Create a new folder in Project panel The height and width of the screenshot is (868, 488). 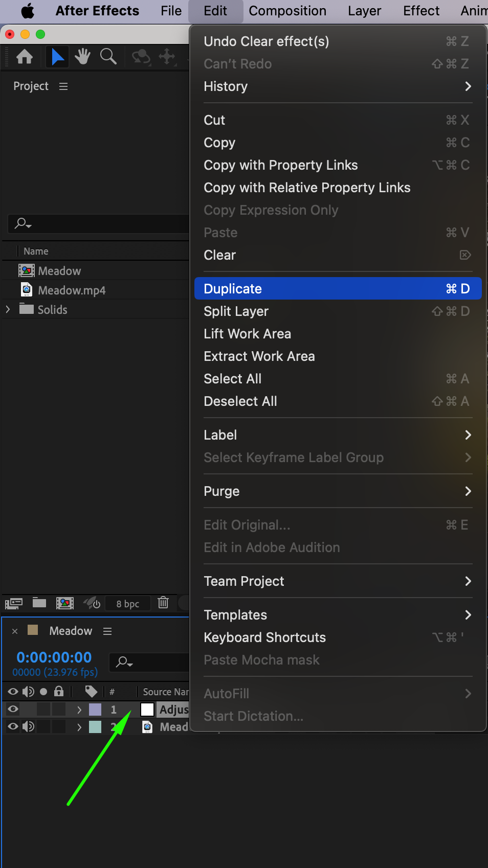39,603
